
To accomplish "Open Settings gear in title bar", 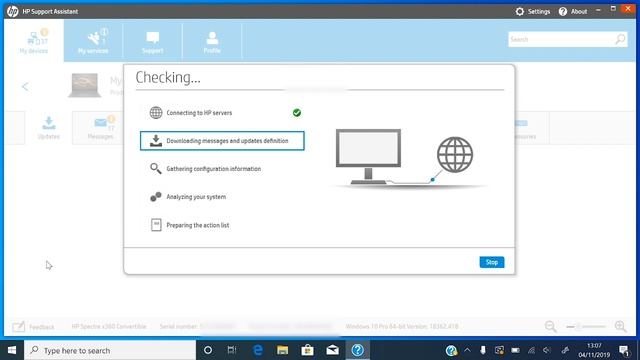I will tap(520, 11).
